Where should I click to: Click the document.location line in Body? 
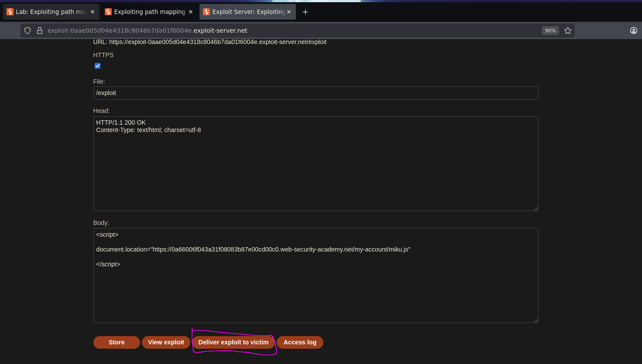click(253, 249)
